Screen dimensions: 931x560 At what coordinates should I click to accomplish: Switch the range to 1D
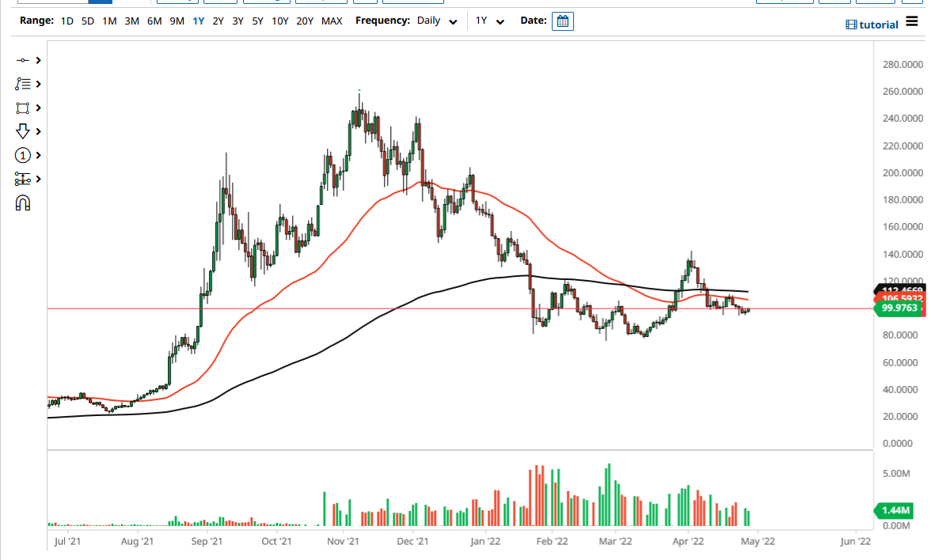[66, 21]
